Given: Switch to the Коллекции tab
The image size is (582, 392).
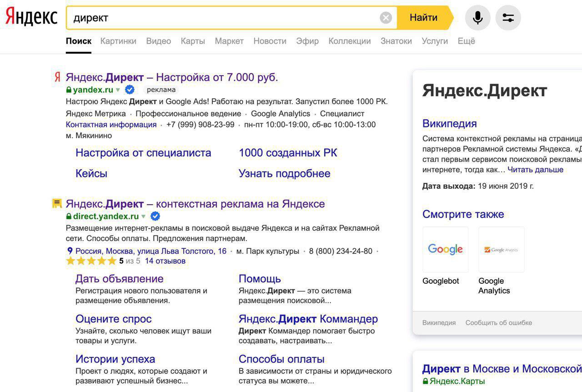Looking at the screenshot, I should pos(350,41).
